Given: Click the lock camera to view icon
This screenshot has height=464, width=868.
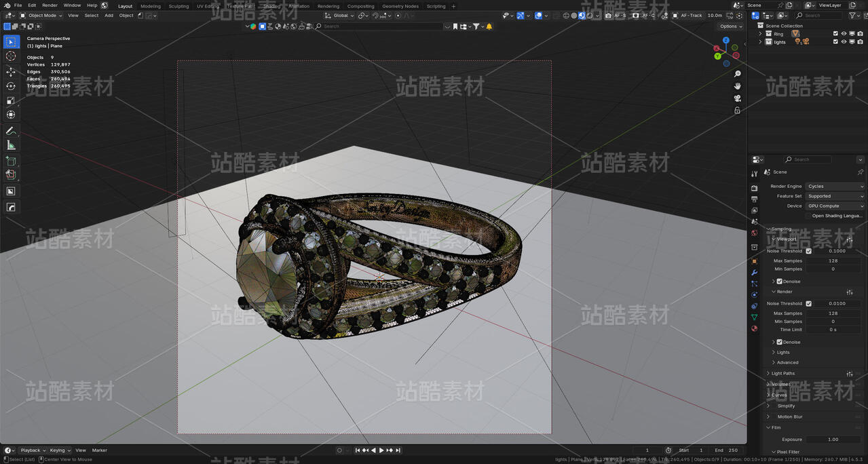Looking at the screenshot, I should pyautogui.click(x=737, y=110).
